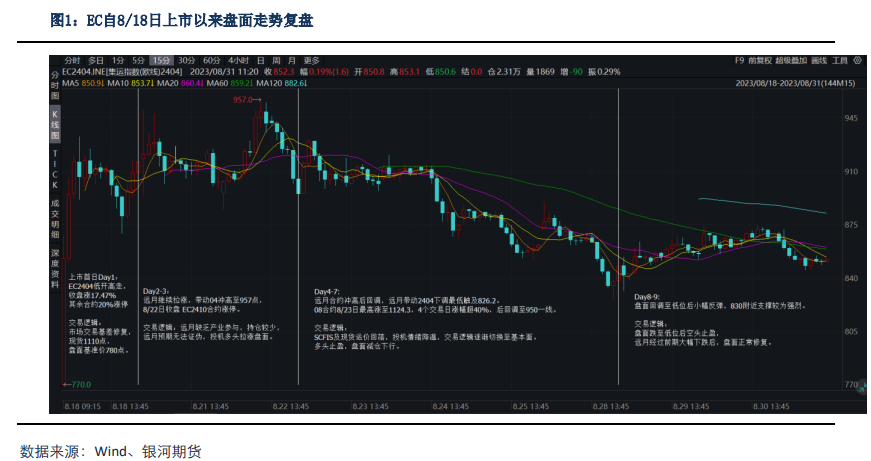Click the MA20 860.4 indicator label

point(180,83)
